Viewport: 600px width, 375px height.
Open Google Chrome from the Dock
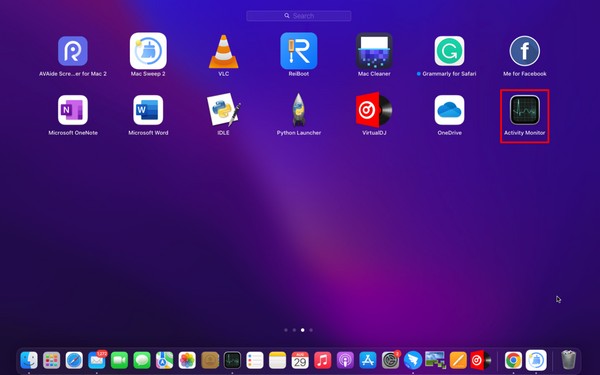click(x=513, y=360)
